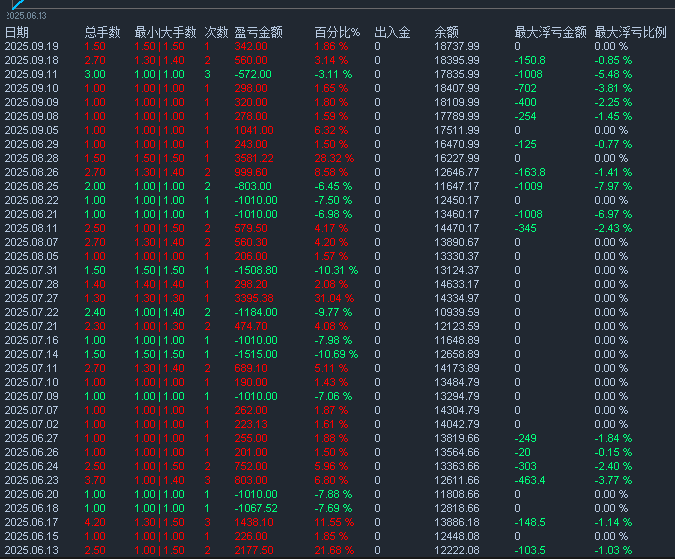The width and height of the screenshot is (675, 559).
Task: Select the 2025.08.28 date row
Action: click(x=32, y=158)
